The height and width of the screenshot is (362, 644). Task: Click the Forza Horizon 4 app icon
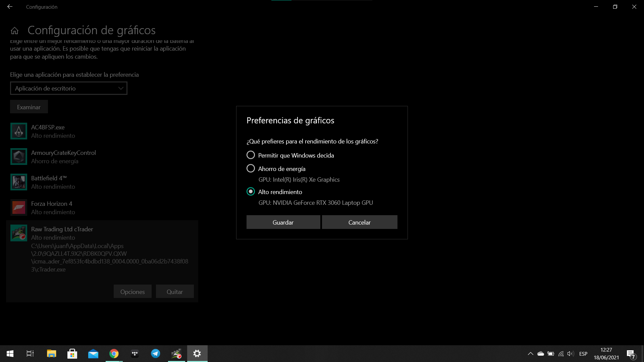tap(19, 207)
